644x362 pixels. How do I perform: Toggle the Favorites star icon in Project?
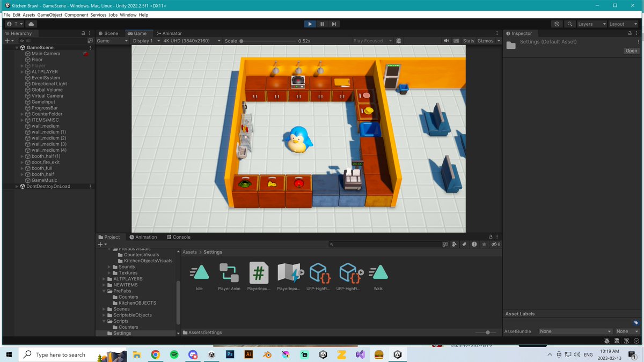point(484,245)
